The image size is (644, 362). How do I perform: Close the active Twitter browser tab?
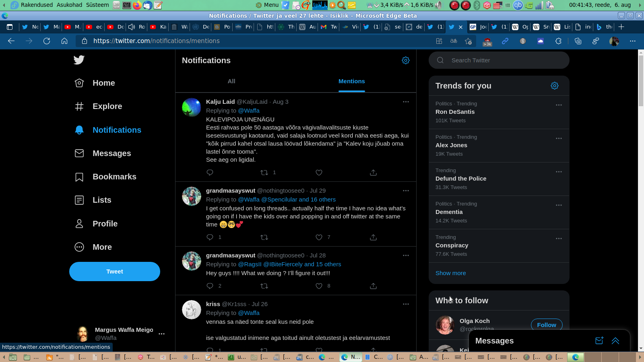(x=460, y=27)
